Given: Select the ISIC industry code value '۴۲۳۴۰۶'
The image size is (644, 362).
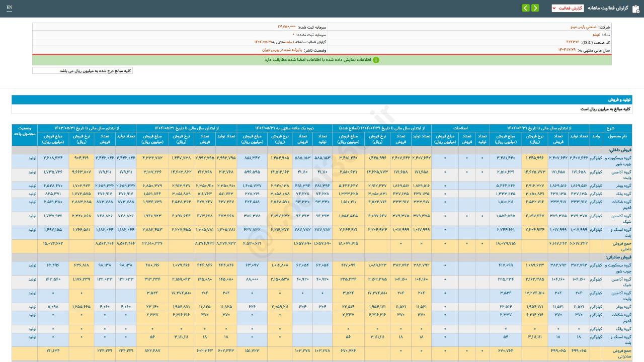Looking at the screenshot, I should pos(573,42).
